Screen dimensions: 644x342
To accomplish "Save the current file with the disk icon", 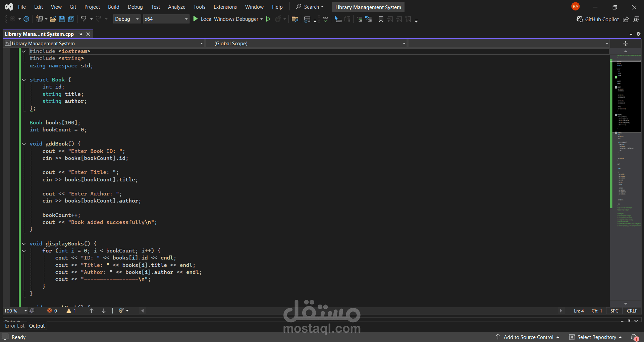I will click(x=62, y=19).
